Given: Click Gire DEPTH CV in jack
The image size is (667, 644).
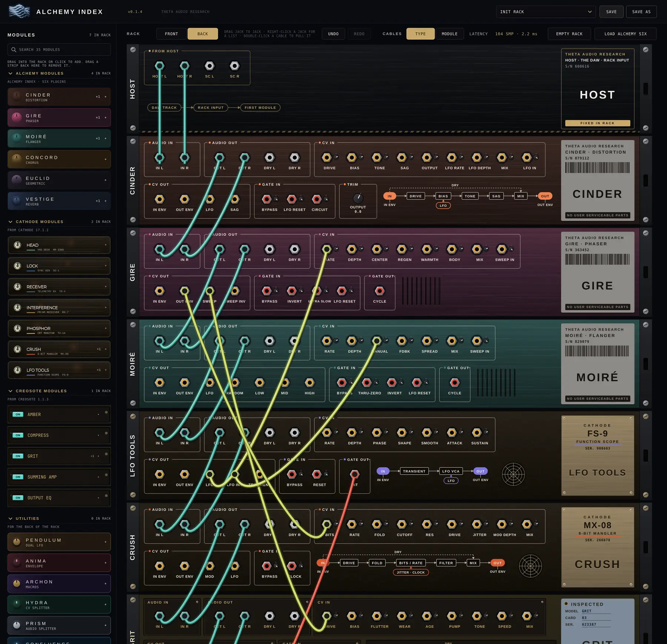Looking at the screenshot, I should point(352,249).
